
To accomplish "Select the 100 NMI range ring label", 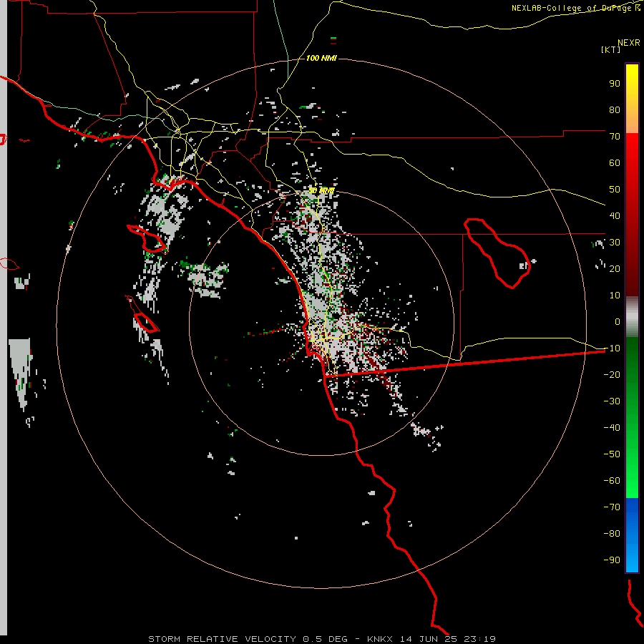I will coord(321,58).
